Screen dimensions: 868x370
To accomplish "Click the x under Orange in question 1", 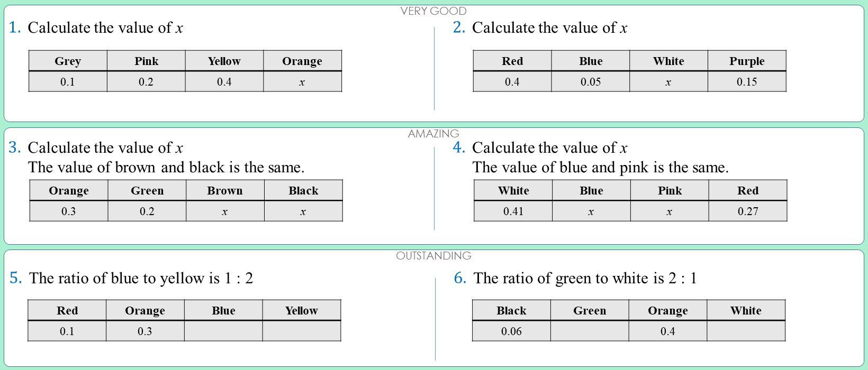I will [302, 82].
